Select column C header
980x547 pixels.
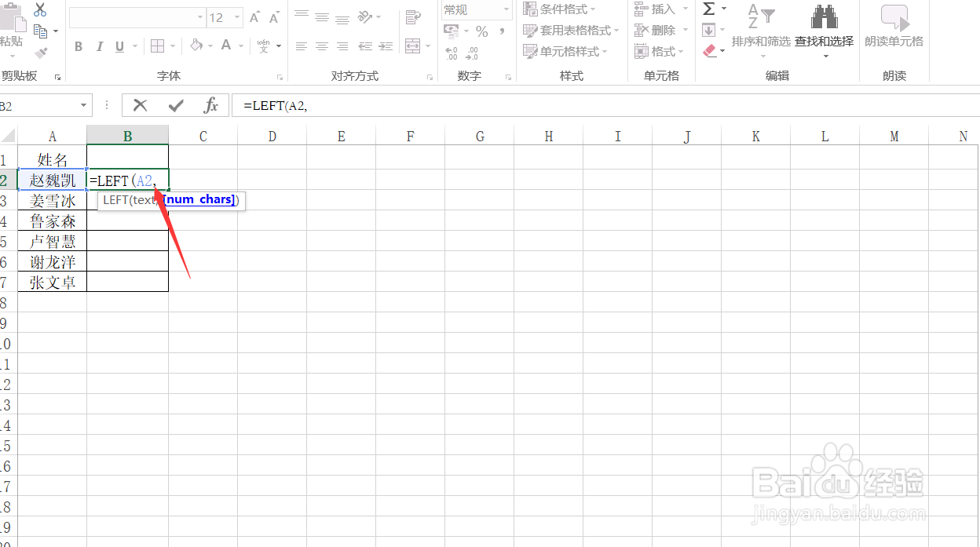(203, 137)
